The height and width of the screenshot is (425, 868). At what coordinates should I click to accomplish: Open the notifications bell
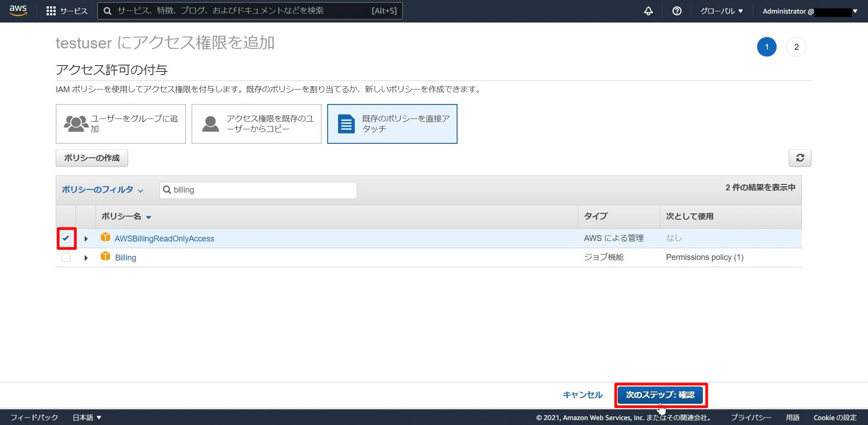[x=649, y=11]
